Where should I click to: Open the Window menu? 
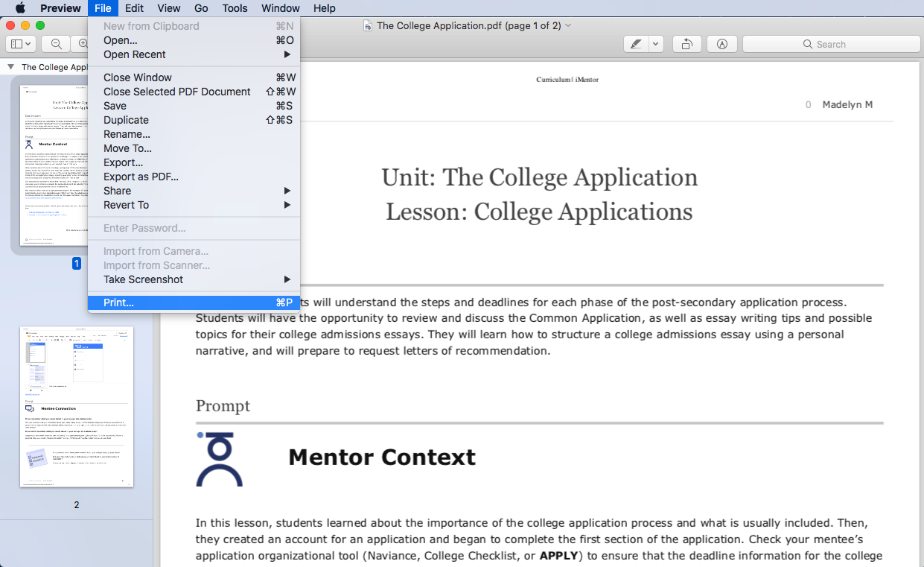point(281,8)
